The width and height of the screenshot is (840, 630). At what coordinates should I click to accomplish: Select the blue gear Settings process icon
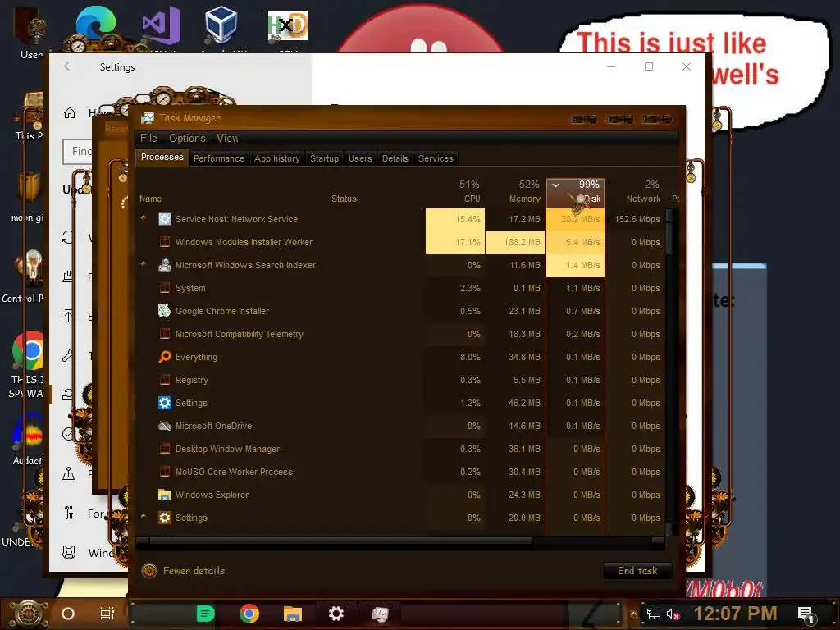coord(164,403)
